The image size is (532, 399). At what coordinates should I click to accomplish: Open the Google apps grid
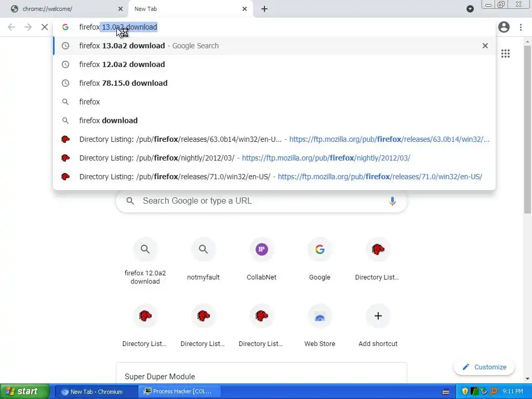tap(506, 54)
